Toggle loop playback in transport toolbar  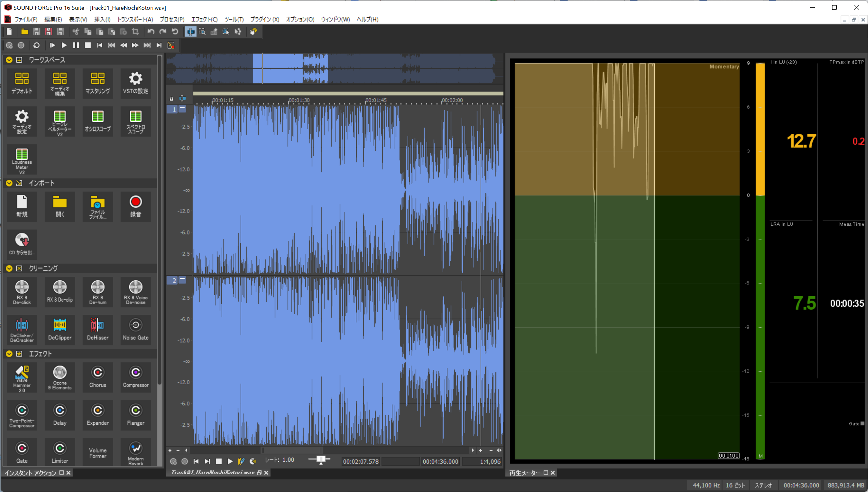tap(36, 45)
